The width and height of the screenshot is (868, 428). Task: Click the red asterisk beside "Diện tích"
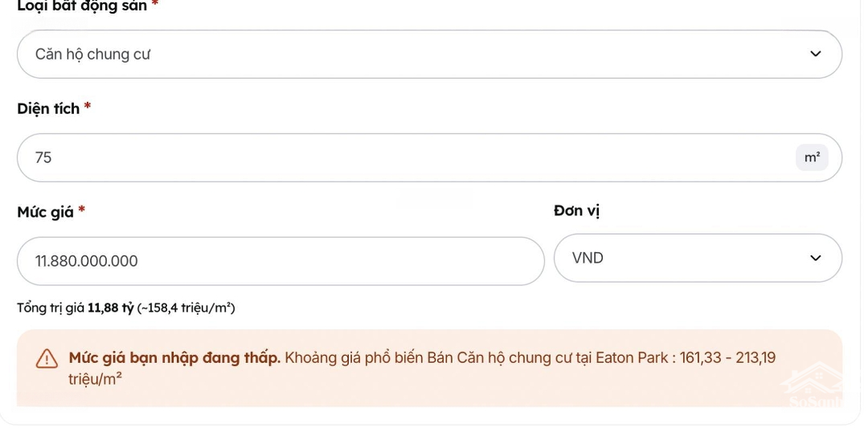(88, 107)
